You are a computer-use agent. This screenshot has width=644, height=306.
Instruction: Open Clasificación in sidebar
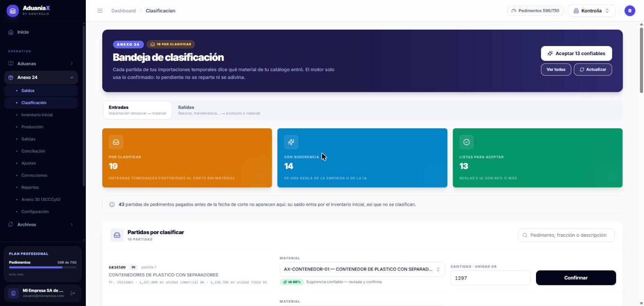point(41,103)
